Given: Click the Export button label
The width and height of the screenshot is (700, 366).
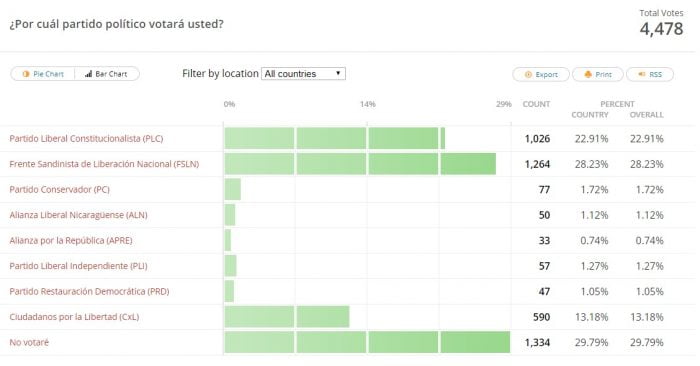Looking at the screenshot, I should (x=546, y=75).
